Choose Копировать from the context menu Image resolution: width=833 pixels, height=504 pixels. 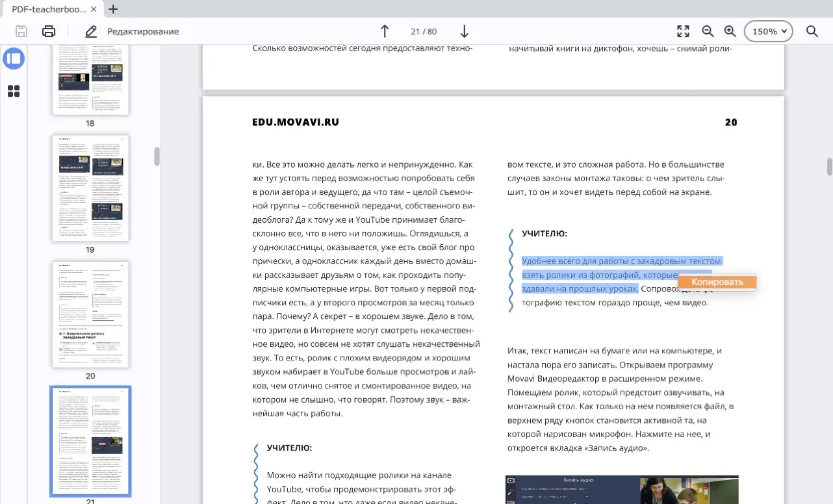[x=717, y=282]
